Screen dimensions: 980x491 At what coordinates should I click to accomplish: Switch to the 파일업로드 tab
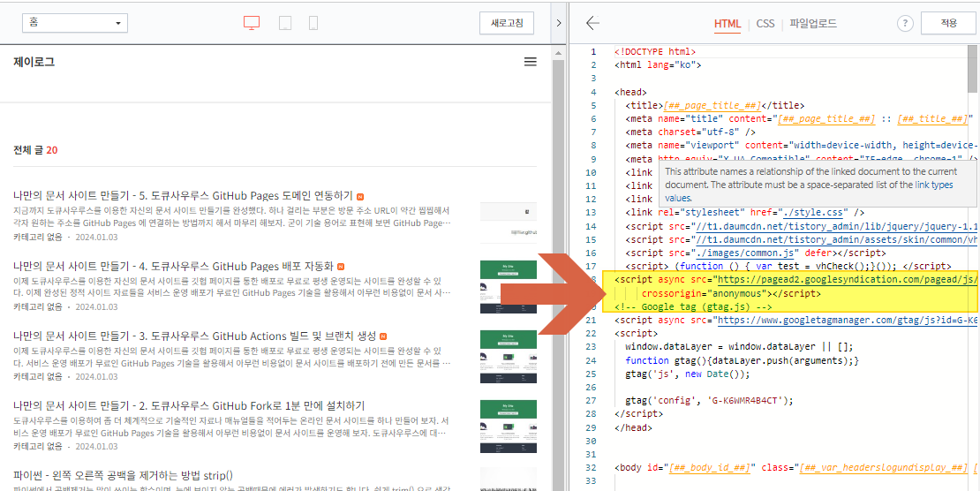pyautogui.click(x=813, y=24)
